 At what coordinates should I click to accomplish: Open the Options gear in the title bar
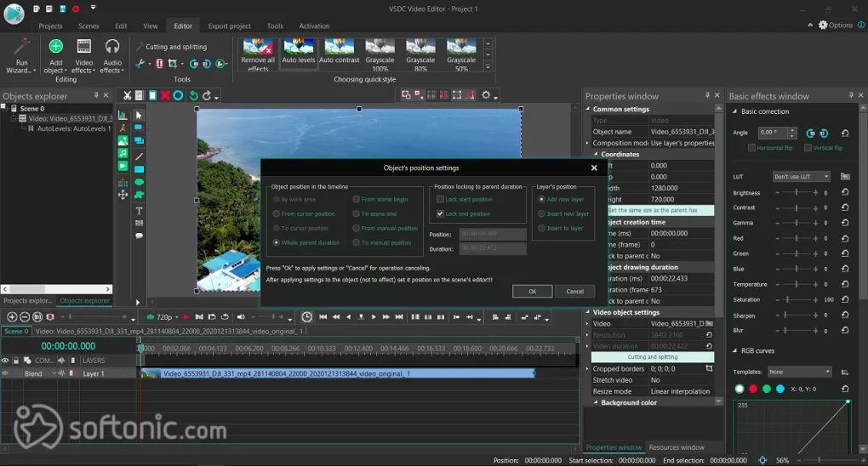(x=836, y=25)
